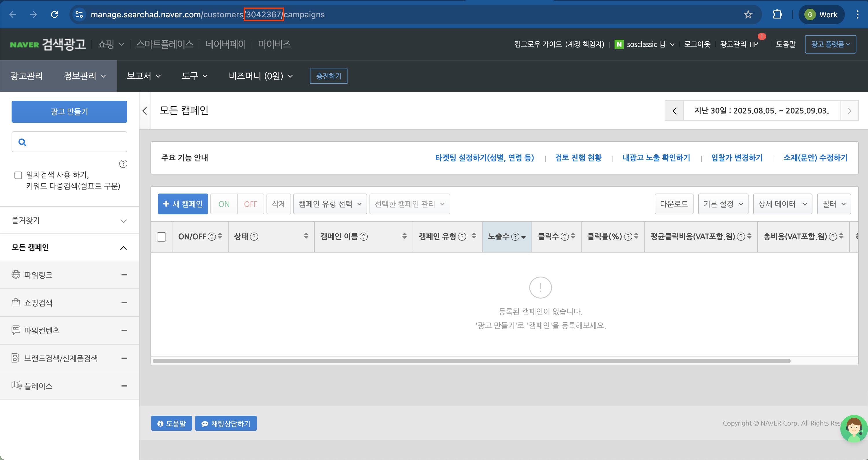Open the 마이비즈 menu item
The image size is (868, 460).
[x=274, y=44]
